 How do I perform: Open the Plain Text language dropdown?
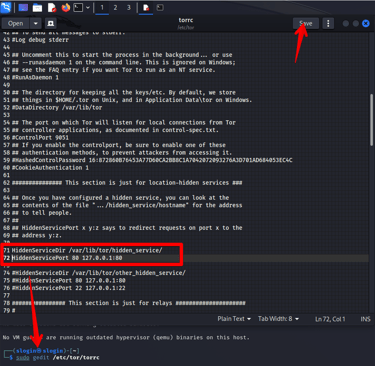click(x=234, y=319)
